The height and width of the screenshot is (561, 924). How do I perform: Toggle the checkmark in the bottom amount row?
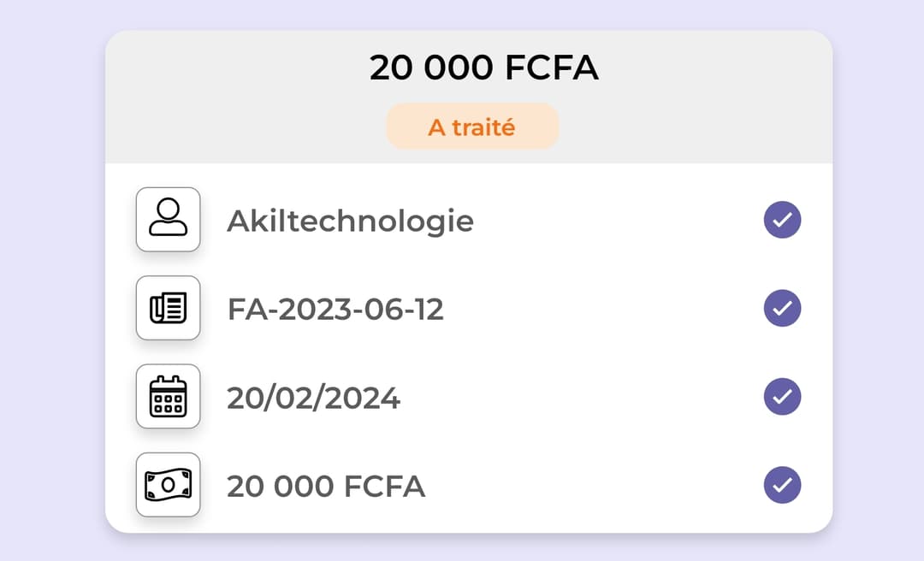point(782,485)
